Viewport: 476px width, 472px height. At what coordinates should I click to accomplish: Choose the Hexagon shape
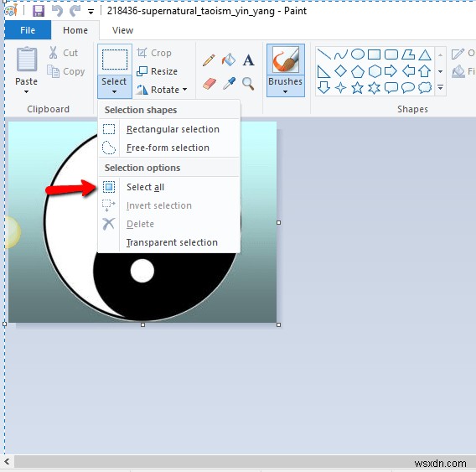(x=375, y=71)
